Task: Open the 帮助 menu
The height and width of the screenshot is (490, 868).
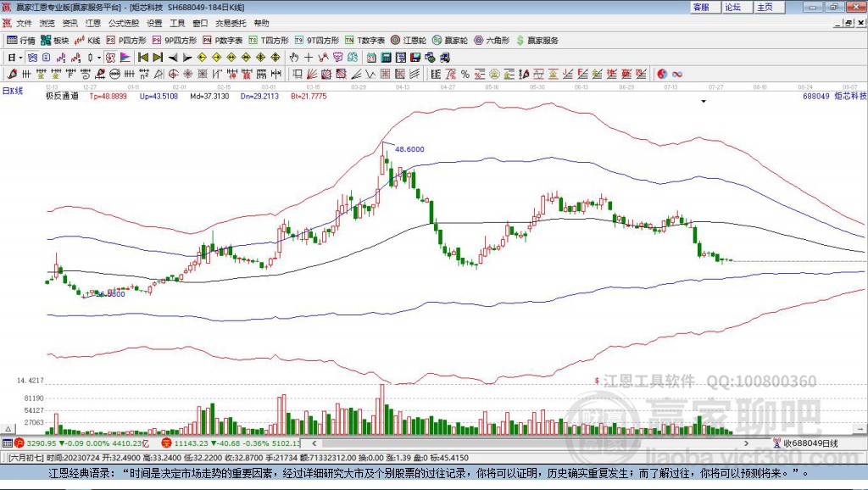Action: [x=261, y=23]
